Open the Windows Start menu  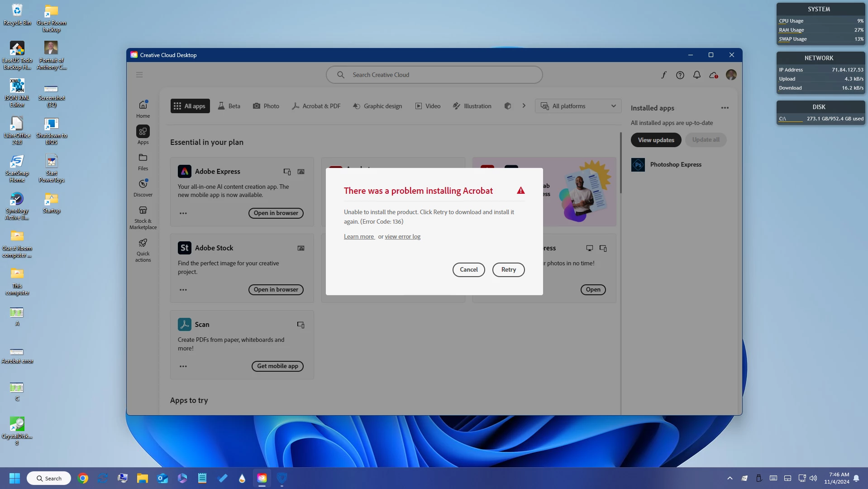[14, 478]
